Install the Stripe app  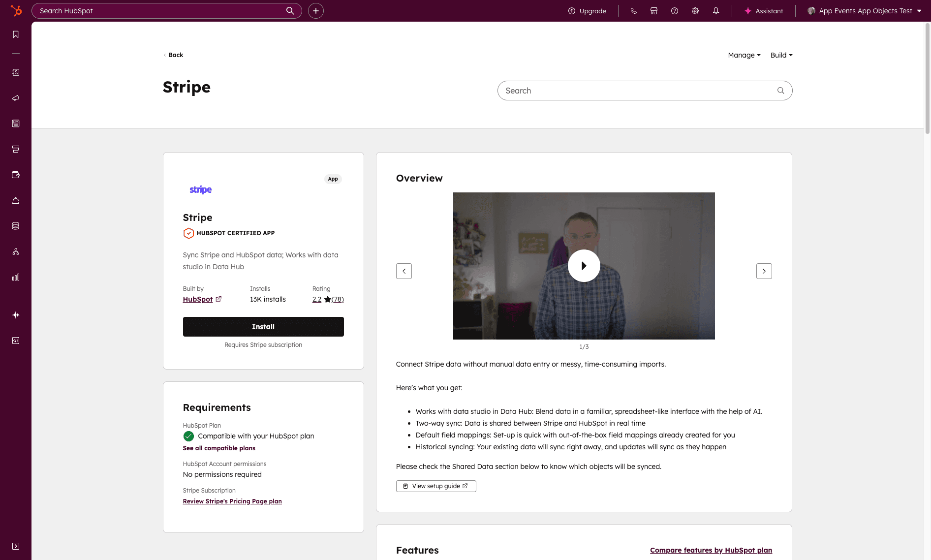click(x=263, y=327)
